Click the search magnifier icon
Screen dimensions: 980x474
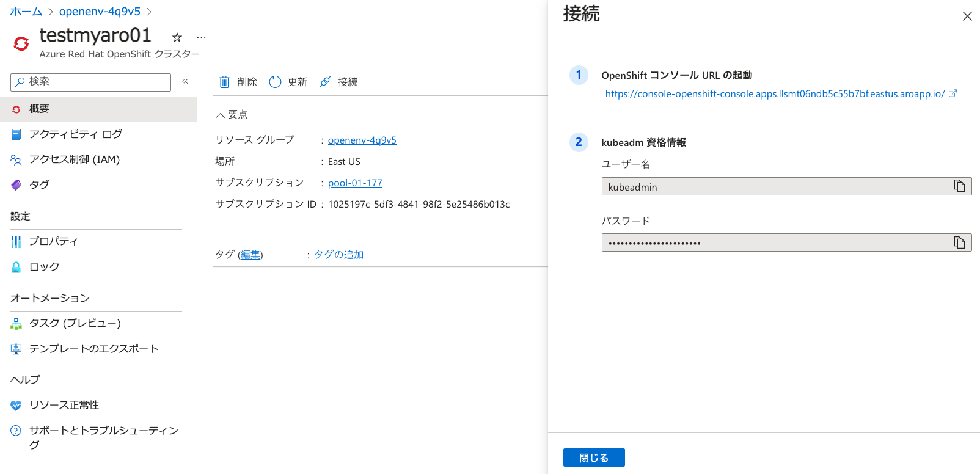pos(21,81)
